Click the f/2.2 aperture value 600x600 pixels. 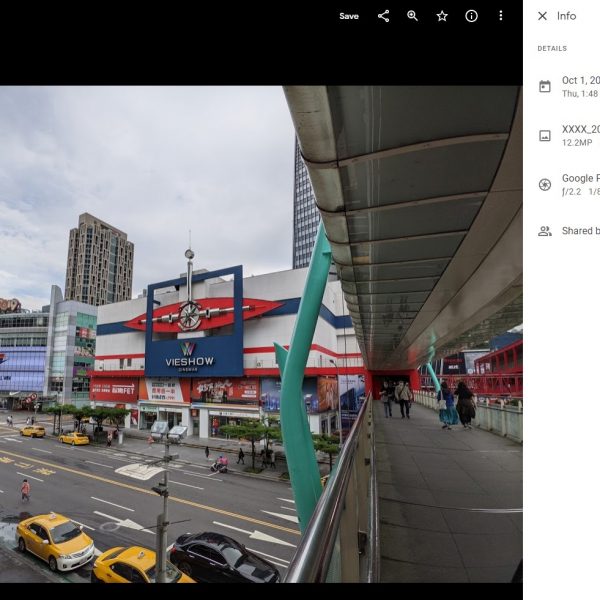click(571, 192)
